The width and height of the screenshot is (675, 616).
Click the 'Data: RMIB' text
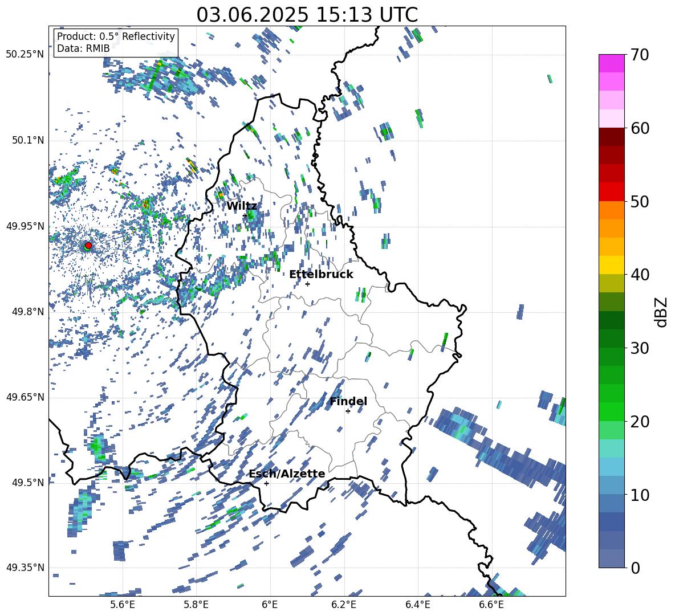coord(83,48)
